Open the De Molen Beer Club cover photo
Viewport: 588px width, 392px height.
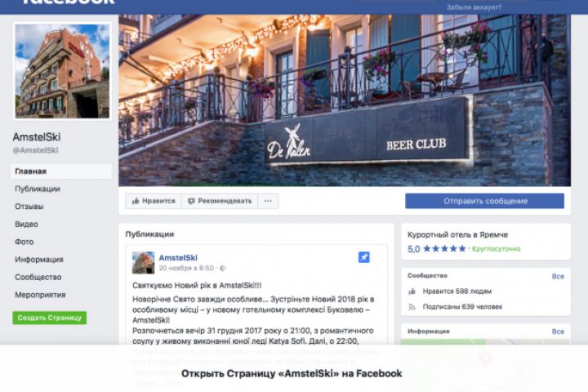(345, 100)
